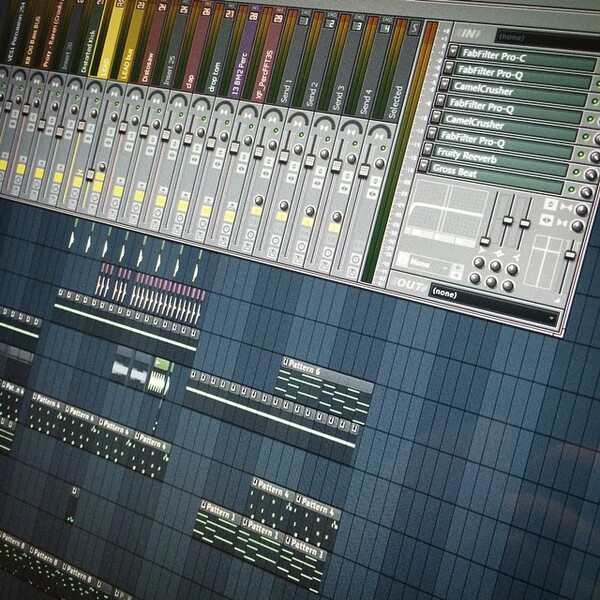Viewport: 600px width, 600px height.
Task: Click the left EQ frequency knob
Action: (479, 262)
